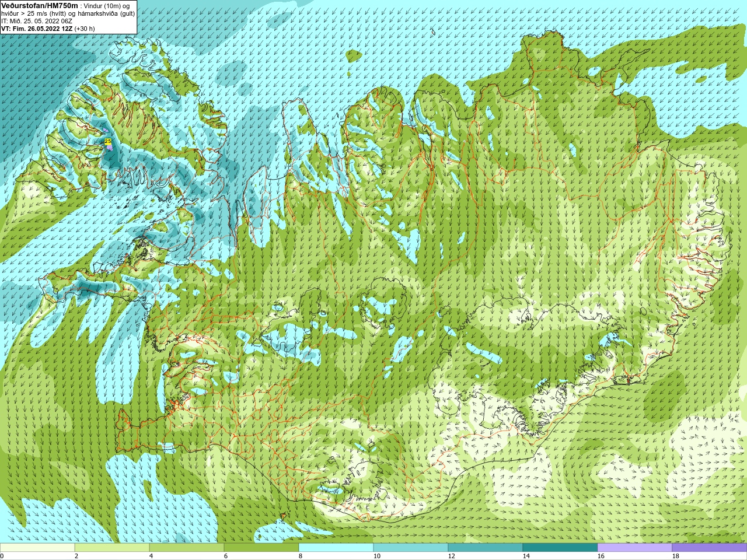This screenshot has height=560, width=747.
Task: Click the '(+30 h)' forecast offset text
Action: (x=85, y=29)
